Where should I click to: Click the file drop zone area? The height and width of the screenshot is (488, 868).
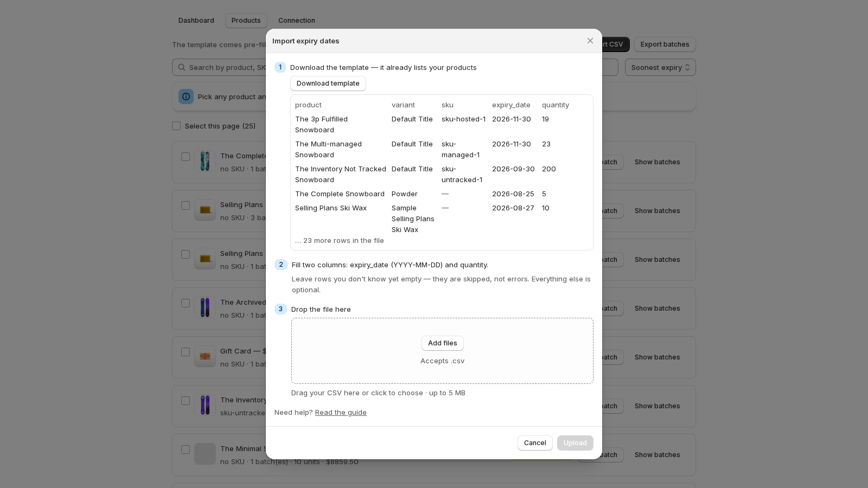[x=442, y=351]
